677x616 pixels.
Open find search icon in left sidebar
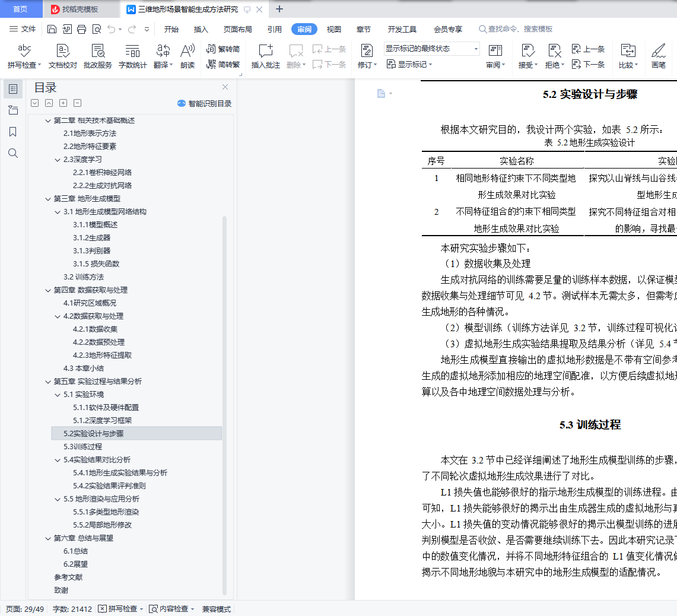coord(13,153)
